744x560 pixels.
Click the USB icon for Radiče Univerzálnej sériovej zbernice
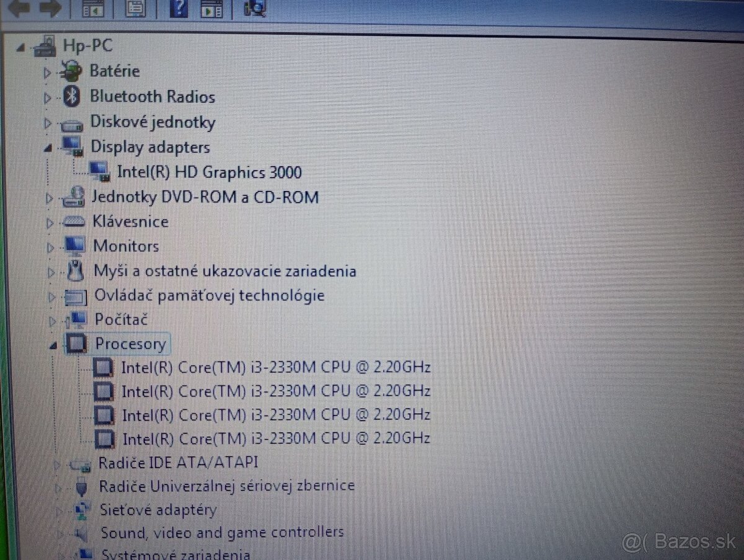(x=81, y=487)
